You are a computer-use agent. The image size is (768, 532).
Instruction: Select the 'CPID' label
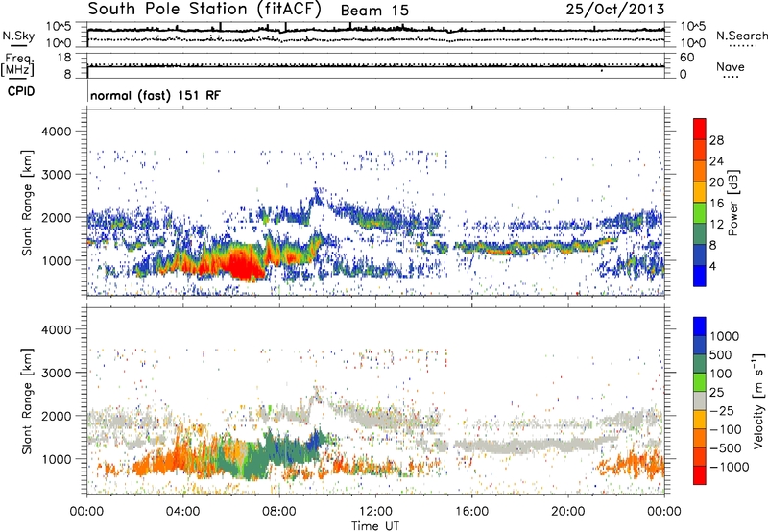coord(21,91)
